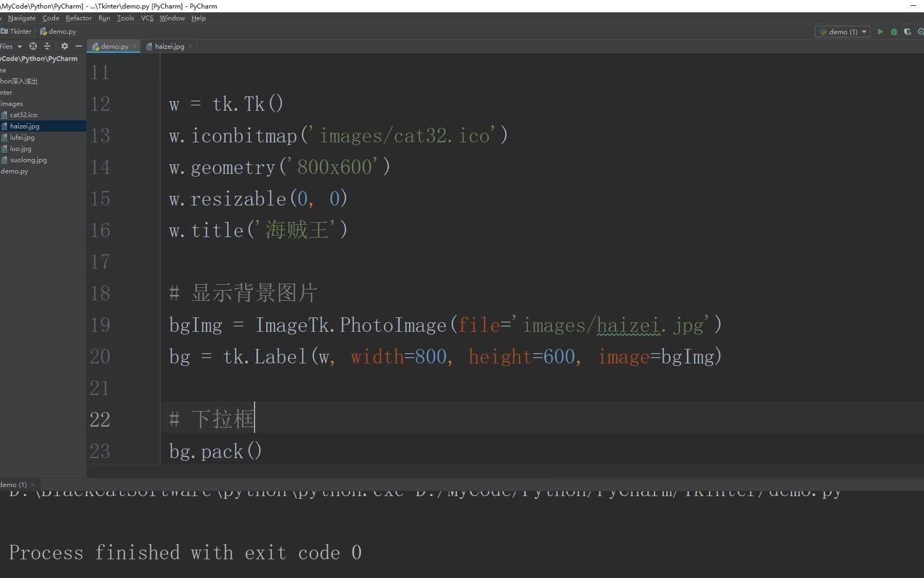The image size is (924, 578).
Task: Open the Run menu
Action: [x=104, y=18]
